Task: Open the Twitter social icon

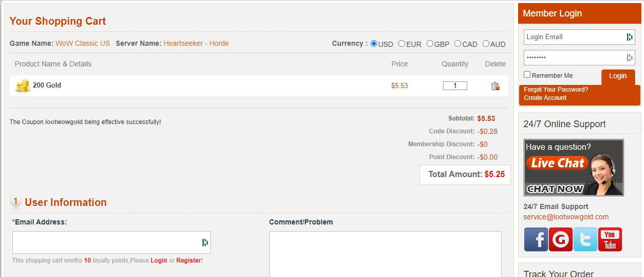Action: pos(585,239)
